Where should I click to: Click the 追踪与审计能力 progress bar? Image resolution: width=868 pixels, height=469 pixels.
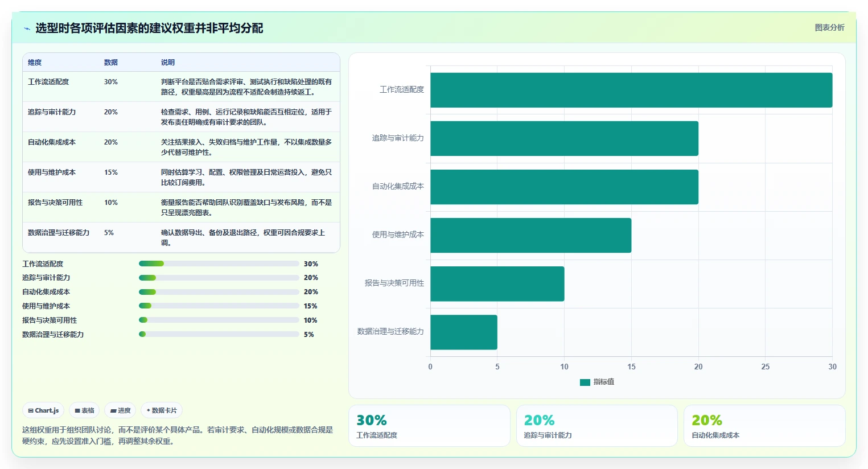(x=219, y=278)
